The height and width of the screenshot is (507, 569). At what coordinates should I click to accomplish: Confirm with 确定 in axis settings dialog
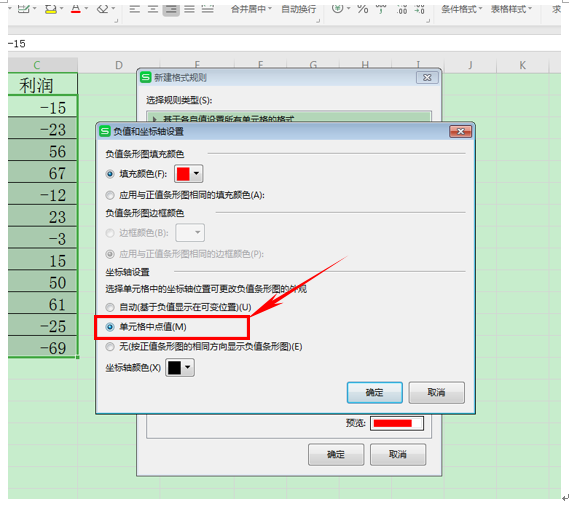pyautogui.click(x=374, y=392)
